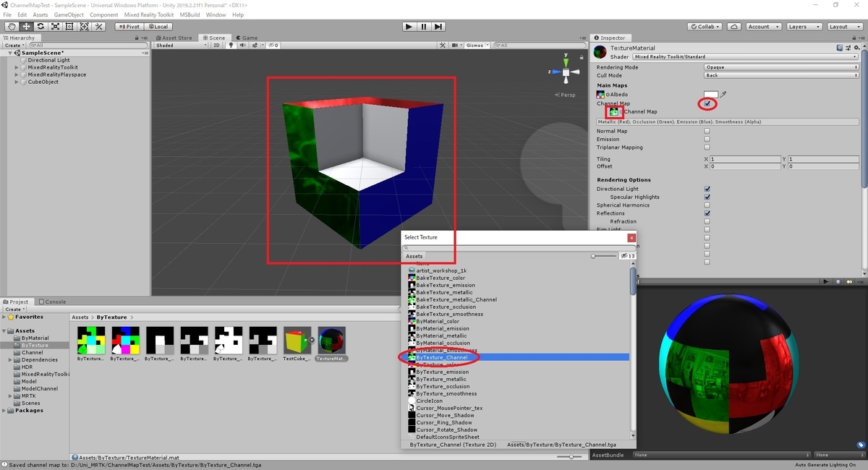Toggle Directional Light checkbox
The width and height of the screenshot is (868, 470).
(707, 189)
